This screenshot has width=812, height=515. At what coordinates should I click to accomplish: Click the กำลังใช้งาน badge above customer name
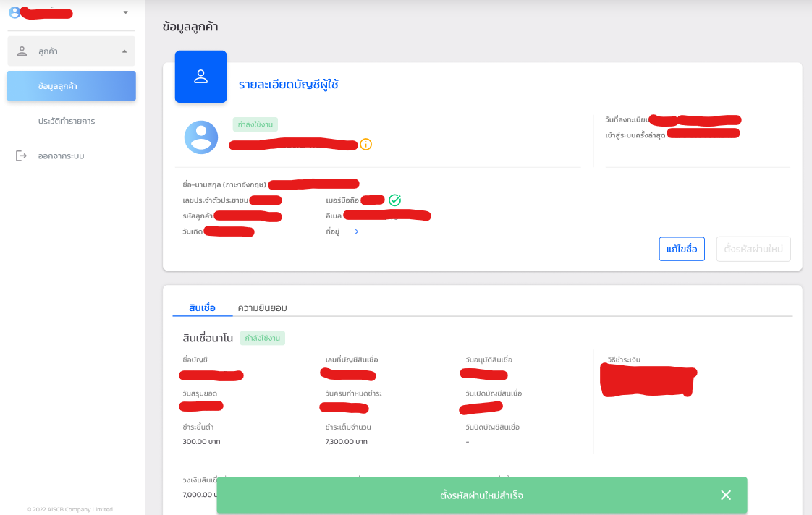(x=255, y=124)
